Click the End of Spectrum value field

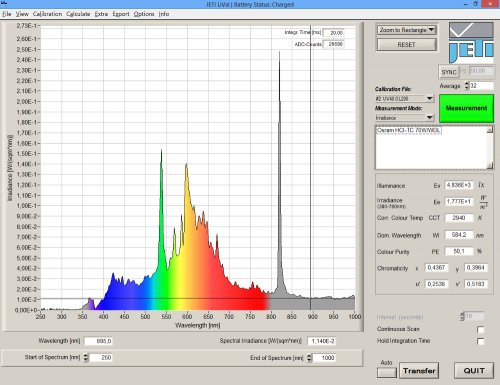click(324, 358)
